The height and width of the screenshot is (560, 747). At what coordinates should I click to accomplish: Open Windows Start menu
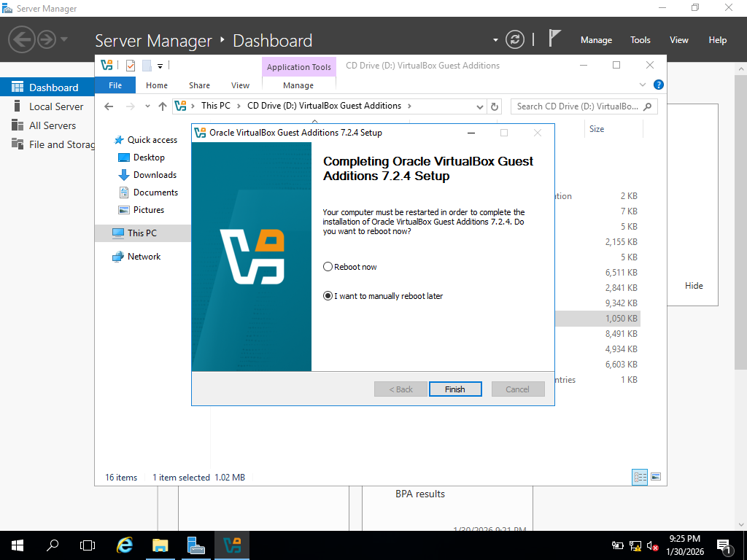coord(18,545)
